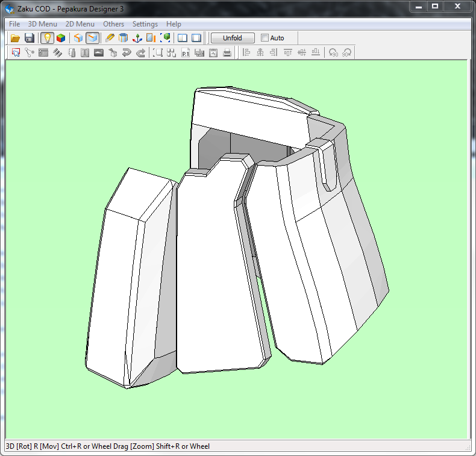Enable the Auto checkbox
The height and width of the screenshot is (456, 476).
pos(265,38)
